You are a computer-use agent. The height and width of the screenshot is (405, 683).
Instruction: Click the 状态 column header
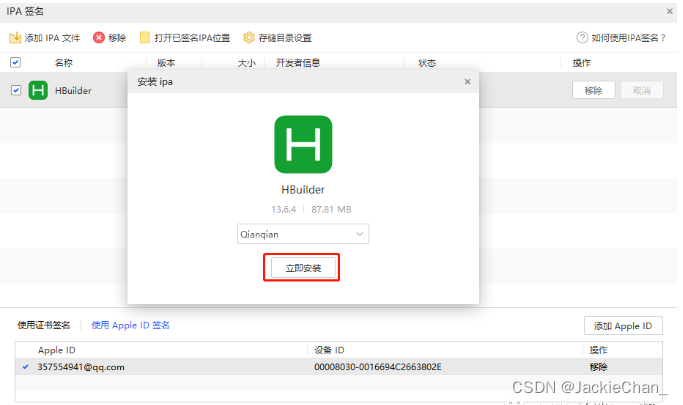click(x=427, y=63)
